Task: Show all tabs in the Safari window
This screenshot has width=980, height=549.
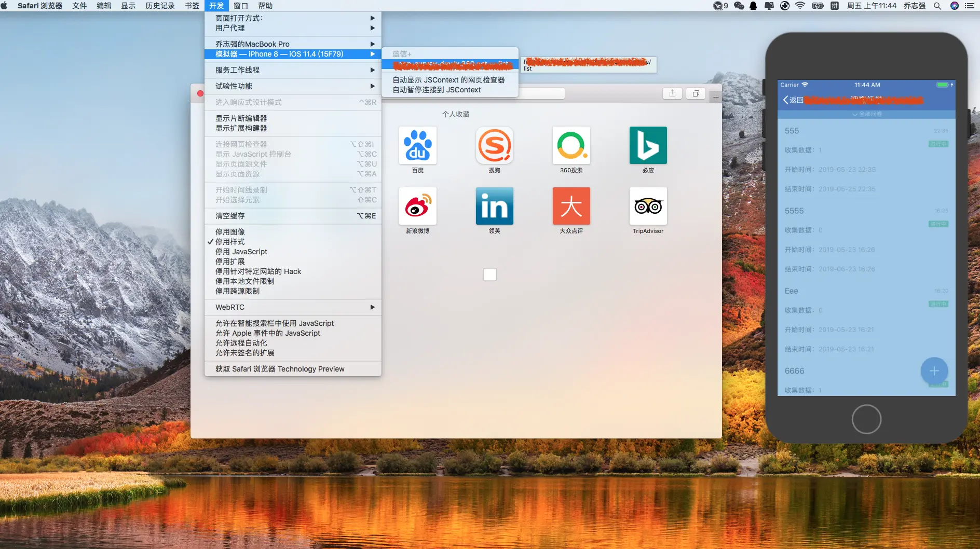Action: pos(696,93)
